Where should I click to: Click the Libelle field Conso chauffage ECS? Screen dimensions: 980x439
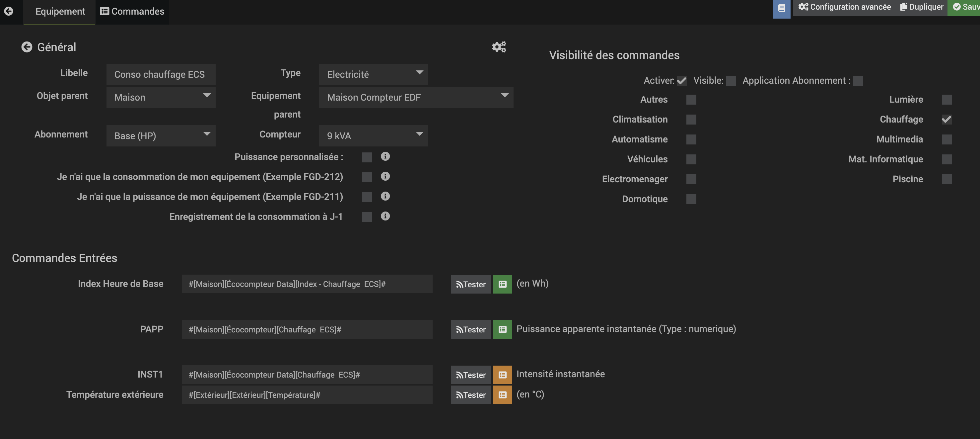point(161,74)
